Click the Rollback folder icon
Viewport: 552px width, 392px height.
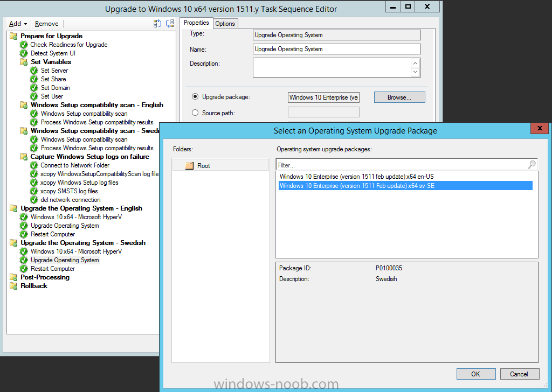click(13, 286)
